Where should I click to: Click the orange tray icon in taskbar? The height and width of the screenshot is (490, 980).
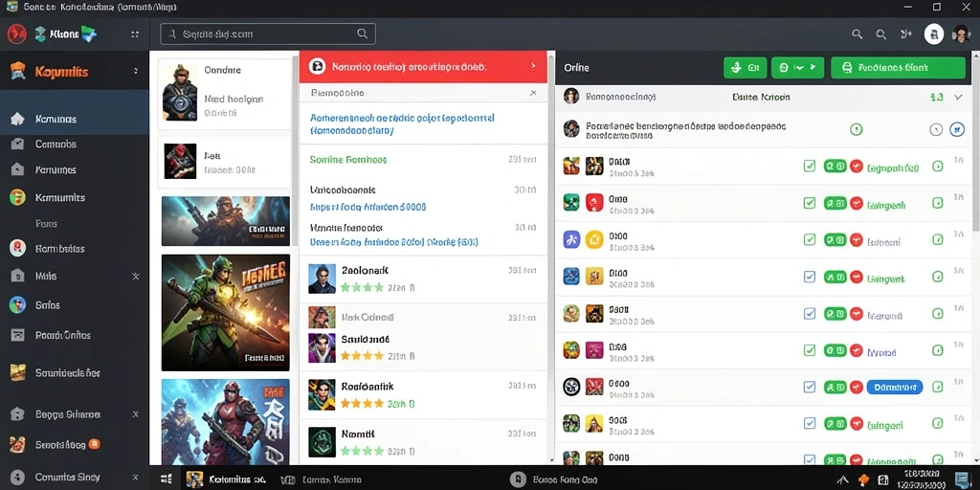click(864, 479)
